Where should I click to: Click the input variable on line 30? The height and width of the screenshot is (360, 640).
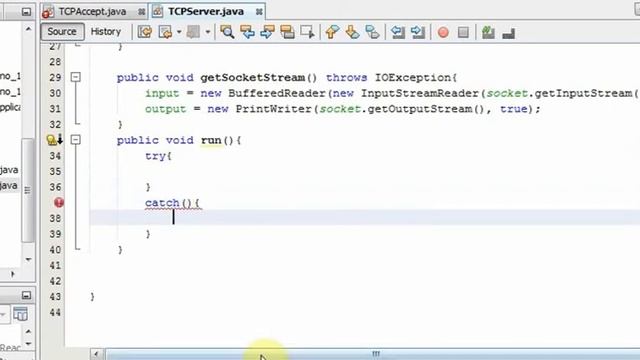tap(162, 93)
